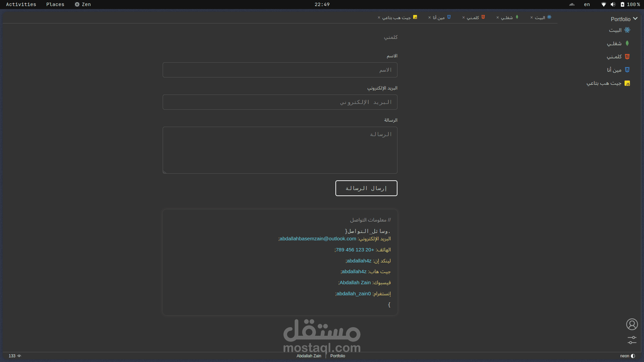This screenshot has height=362, width=644.
Task: Click the eye views counter icon
Action: coord(19,356)
